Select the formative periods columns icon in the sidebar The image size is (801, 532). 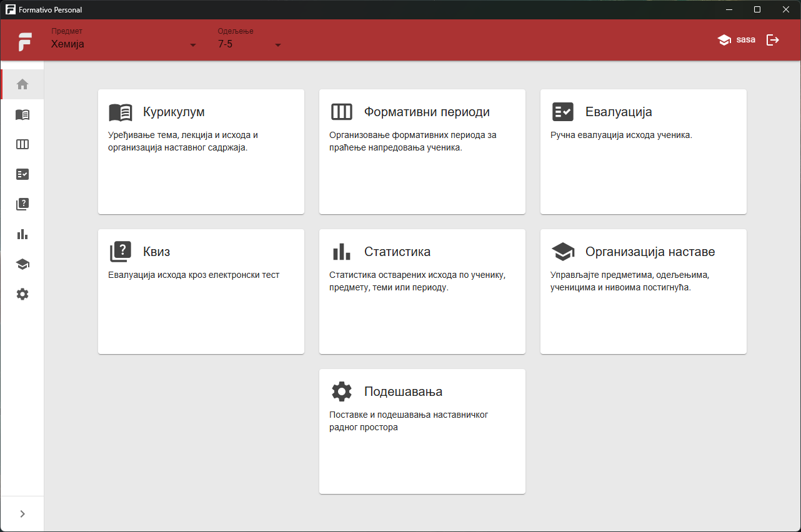[22, 144]
